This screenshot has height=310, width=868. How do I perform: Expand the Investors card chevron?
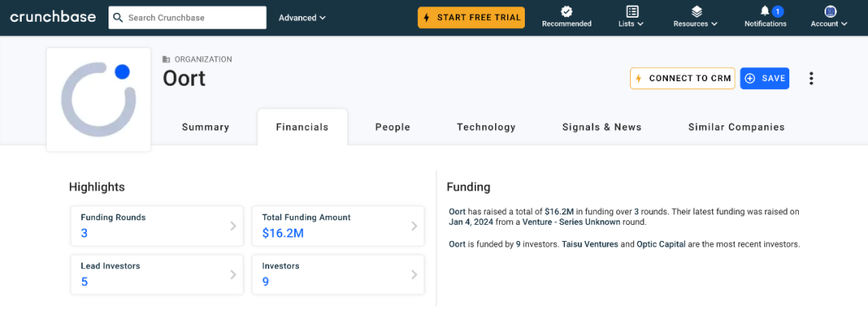pyautogui.click(x=414, y=275)
